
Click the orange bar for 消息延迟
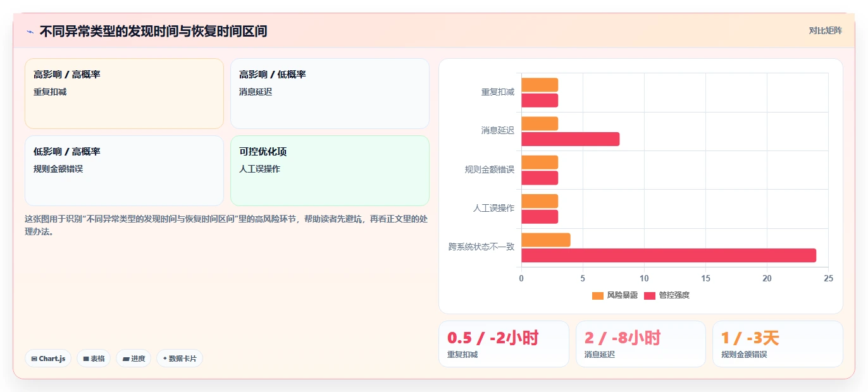(540, 123)
